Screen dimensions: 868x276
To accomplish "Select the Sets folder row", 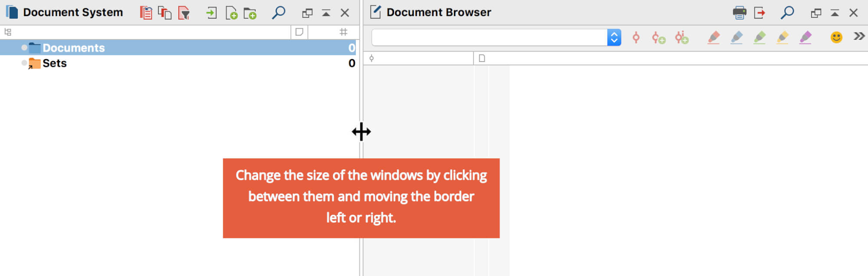I will click(x=178, y=63).
